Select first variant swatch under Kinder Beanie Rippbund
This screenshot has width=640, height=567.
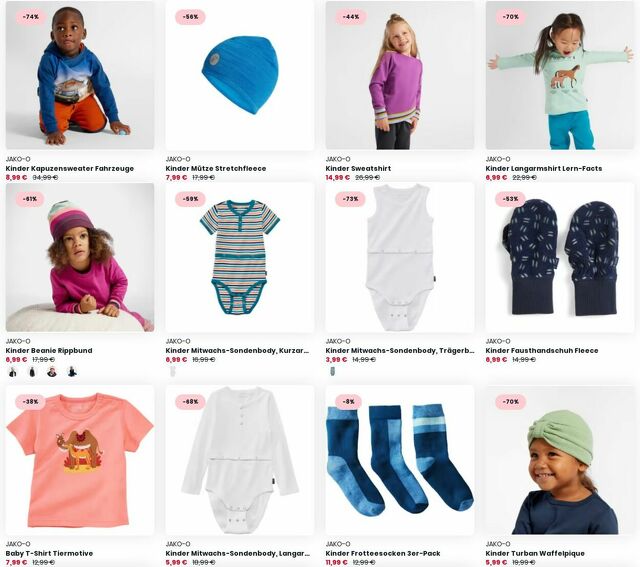[x=12, y=372]
